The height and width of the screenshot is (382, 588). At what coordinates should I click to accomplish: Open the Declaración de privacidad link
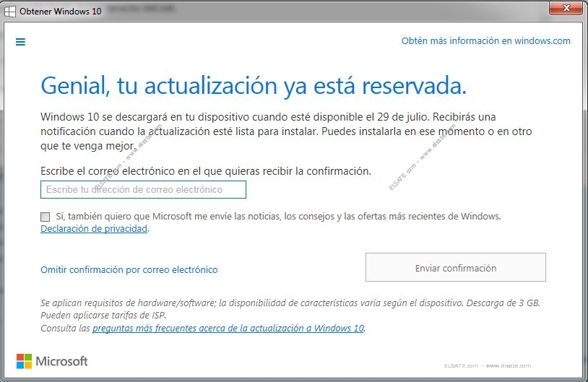pyautogui.click(x=94, y=228)
